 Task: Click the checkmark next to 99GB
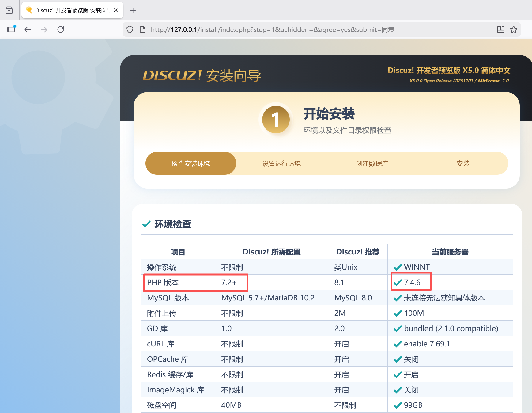(398, 405)
